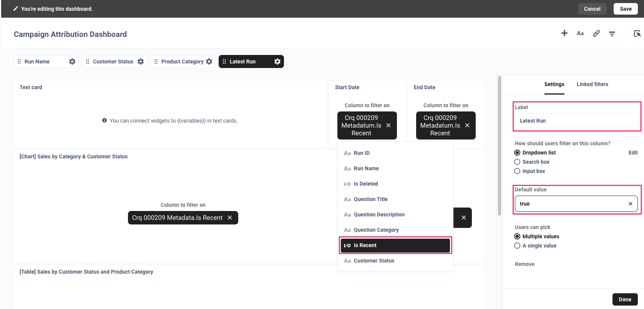Image resolution: width=644 pixels, height=309 pixels.
Task: Open settings gear for Product Category filter
Action: [x=209, y=61]
